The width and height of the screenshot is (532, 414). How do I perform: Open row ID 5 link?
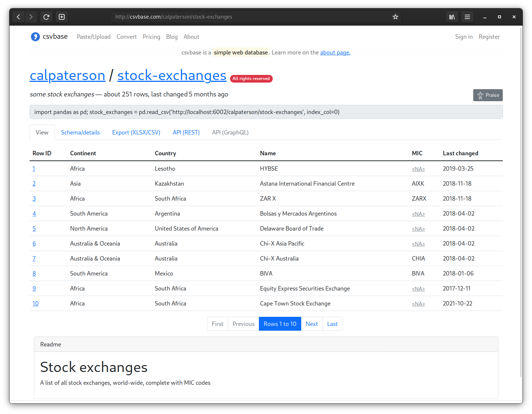(34, 229)
